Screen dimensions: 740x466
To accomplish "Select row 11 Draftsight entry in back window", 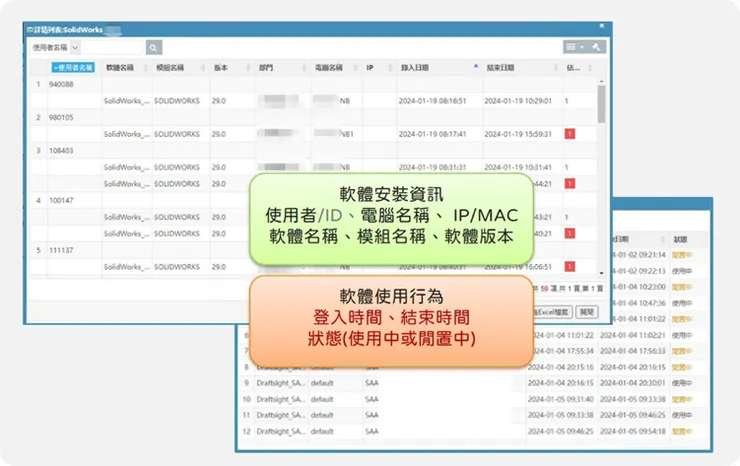I will click(474, 415).
